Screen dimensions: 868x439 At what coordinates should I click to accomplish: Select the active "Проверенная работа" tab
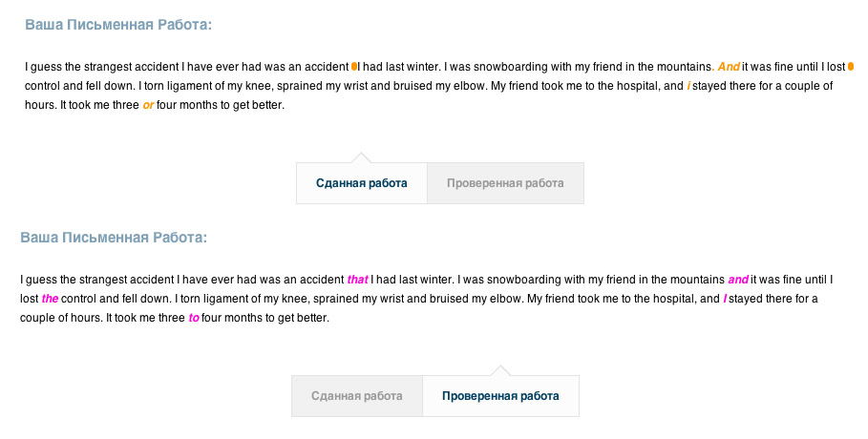(500, 396)
